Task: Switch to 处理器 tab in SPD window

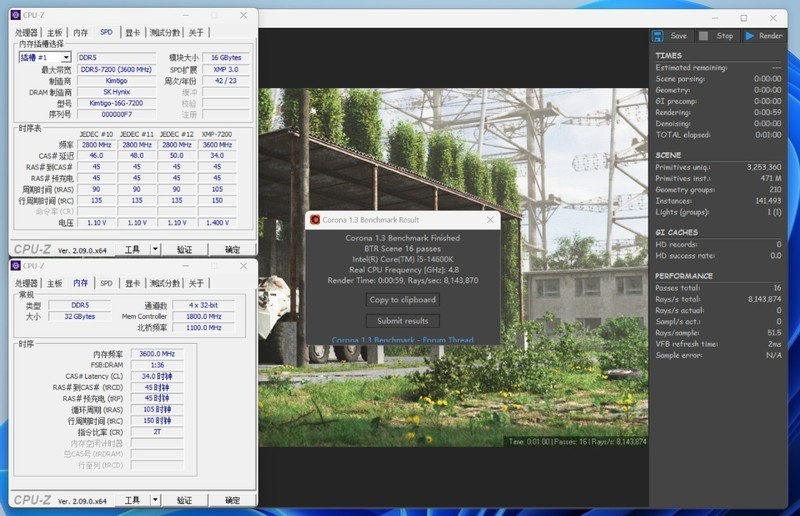Action: pos(28,32)
